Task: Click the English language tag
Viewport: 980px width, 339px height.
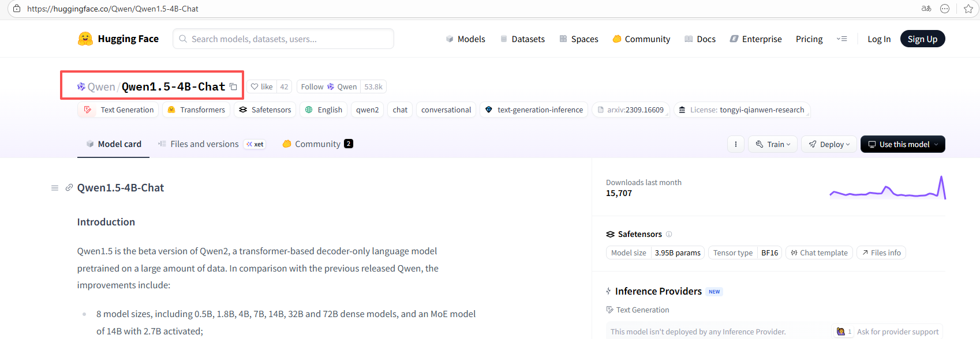Action: coord(323,110)
